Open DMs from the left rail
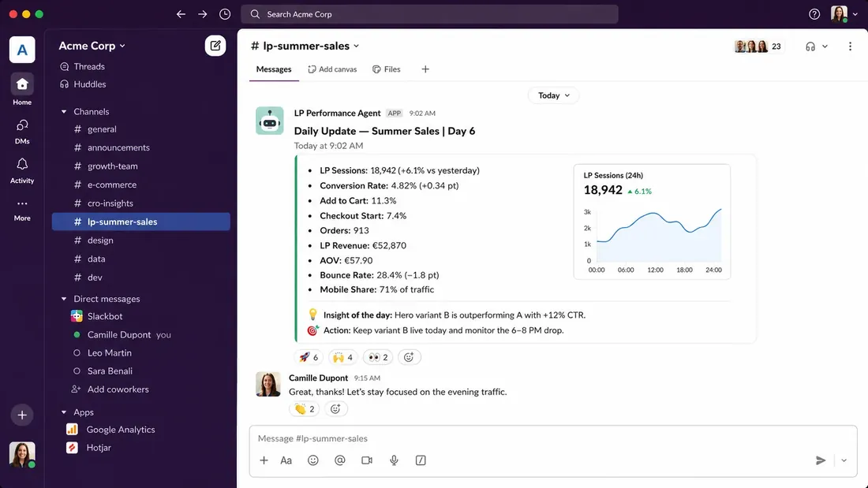868x488 pixels. coord(22,132)
